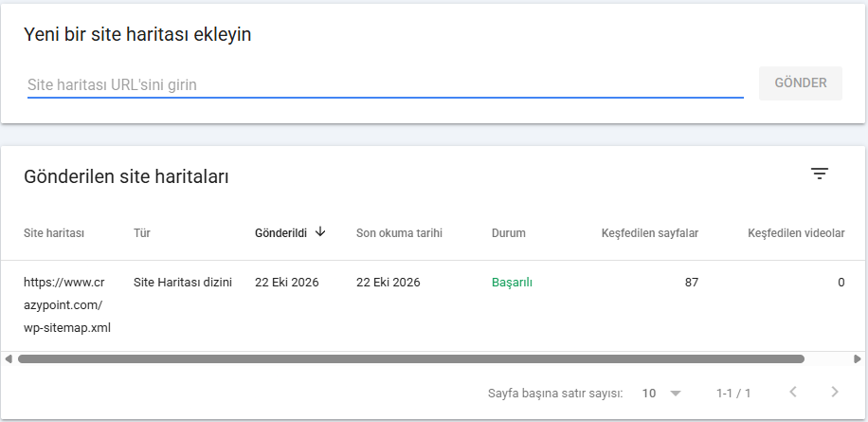Viewport: 868px width, 422px height.
Task: Click the Keşfedilen sayfalar column header
Action: click(650, 233)
